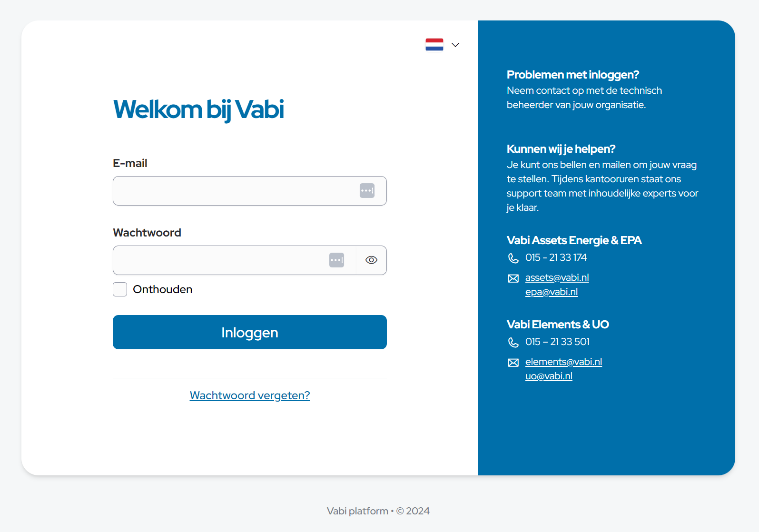This screenshot has height=532, width=759.
Task: Show password with the eye icon
Action: [x=371, y=260]
